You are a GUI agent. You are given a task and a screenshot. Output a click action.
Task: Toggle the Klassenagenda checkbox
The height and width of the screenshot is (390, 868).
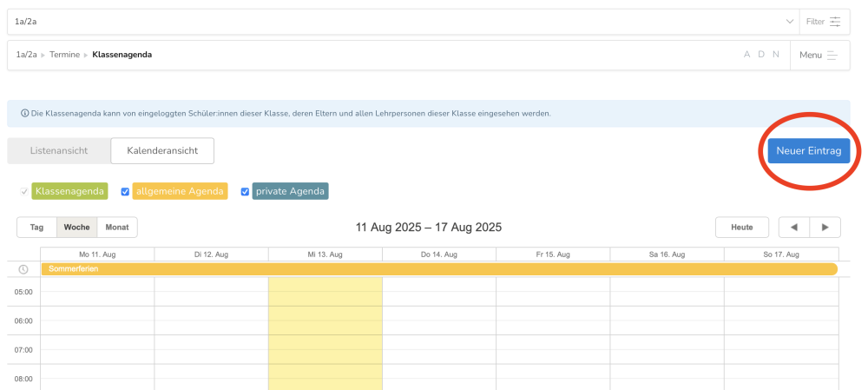tap(23, 191)
